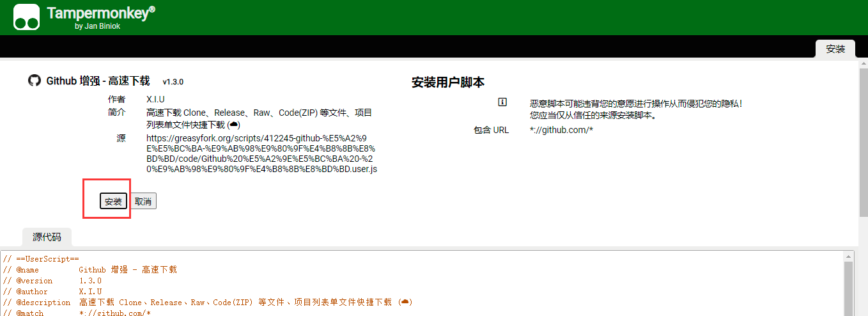Click the 安装 install button
The image size is (868, 316).
coord(113,201)
